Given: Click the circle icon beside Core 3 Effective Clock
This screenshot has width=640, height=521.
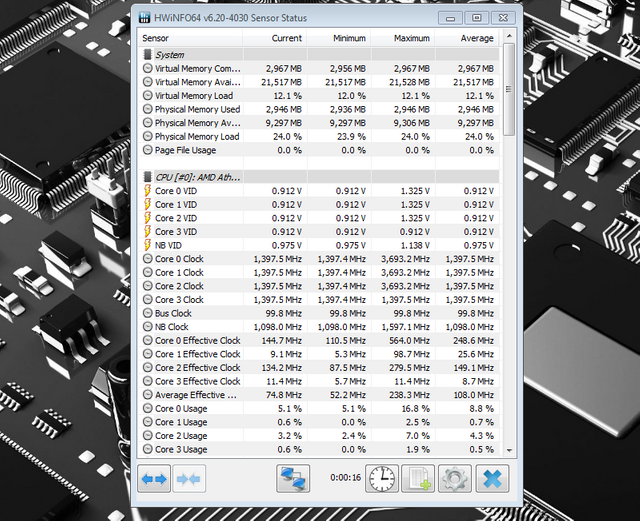Looking at the screenshot, I should click(x=147, y=381).
